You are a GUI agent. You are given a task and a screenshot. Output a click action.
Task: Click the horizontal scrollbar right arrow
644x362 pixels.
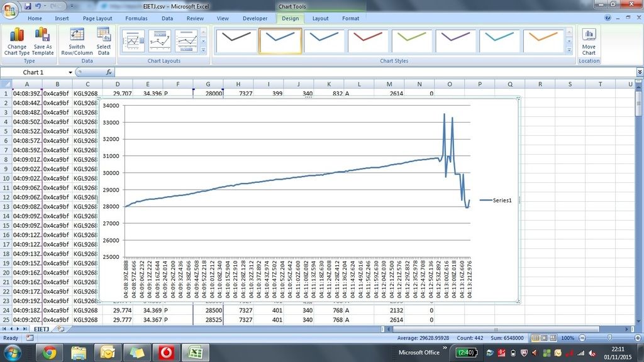click(627, 329)
